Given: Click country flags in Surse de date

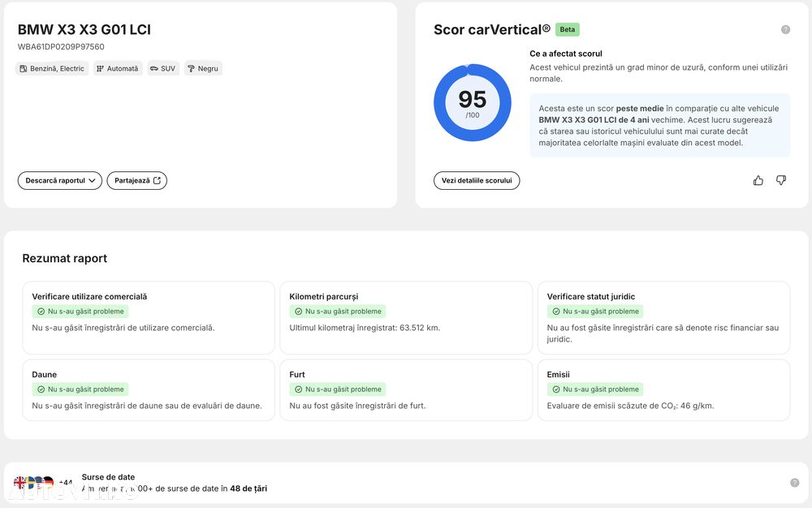Looking at the screenshot, I should pos(34,483).
